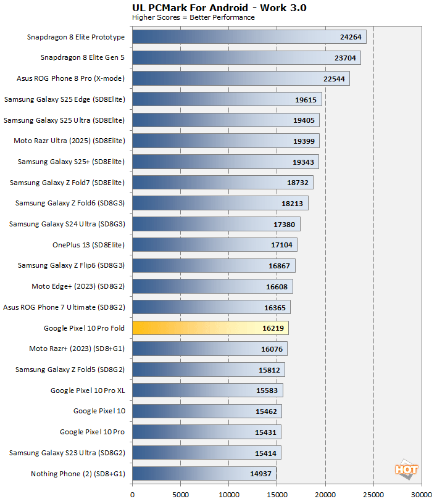Select the Google Pixel 10 Pro XL label

tap(88, 390)
